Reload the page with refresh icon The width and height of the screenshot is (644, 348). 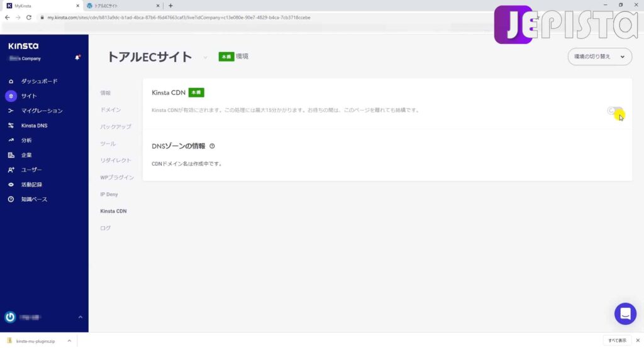[x=29, y=18]
